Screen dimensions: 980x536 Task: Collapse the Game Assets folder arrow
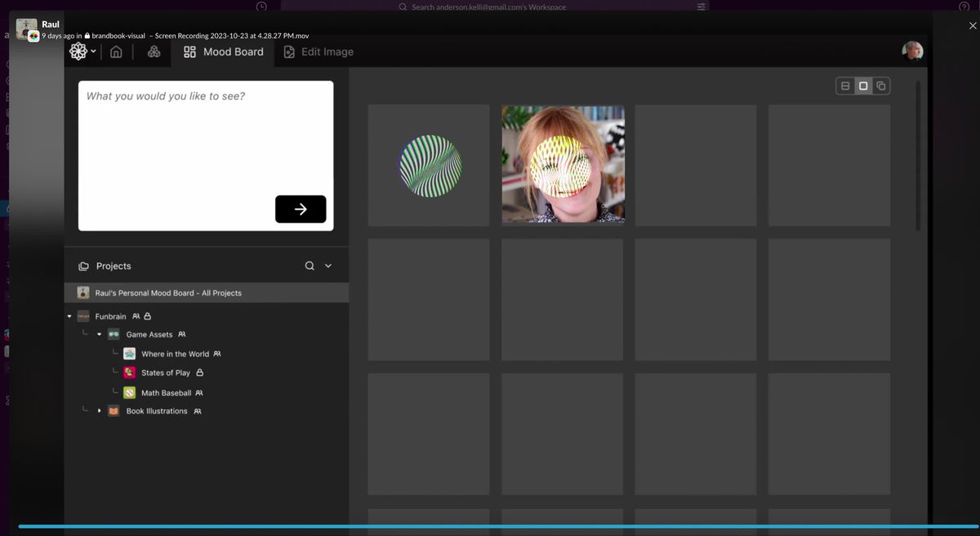click(x=99, y=334)
